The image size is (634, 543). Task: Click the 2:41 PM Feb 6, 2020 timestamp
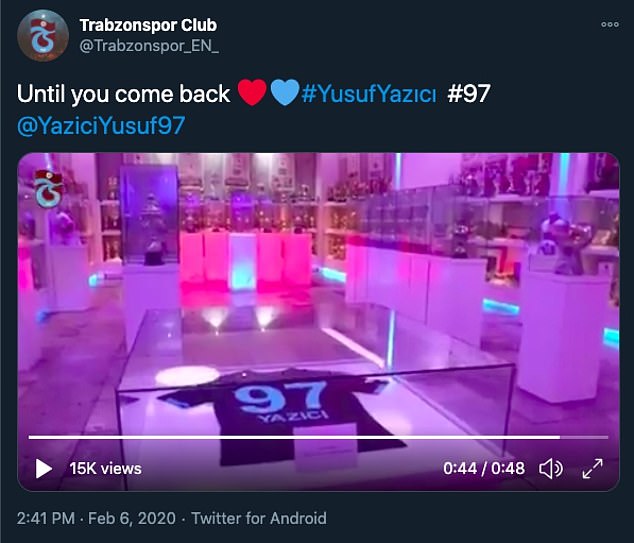[x=96, y=518]
